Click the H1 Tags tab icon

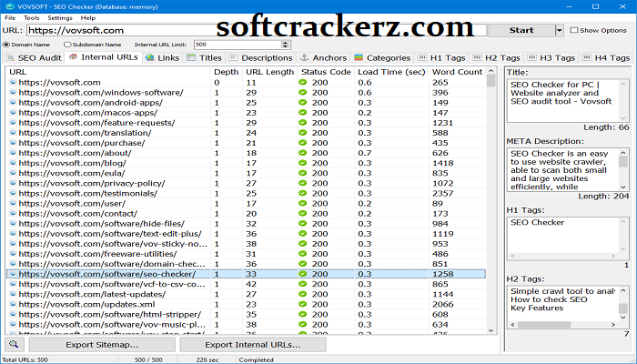pyautogui.click(x=422, y=57)
